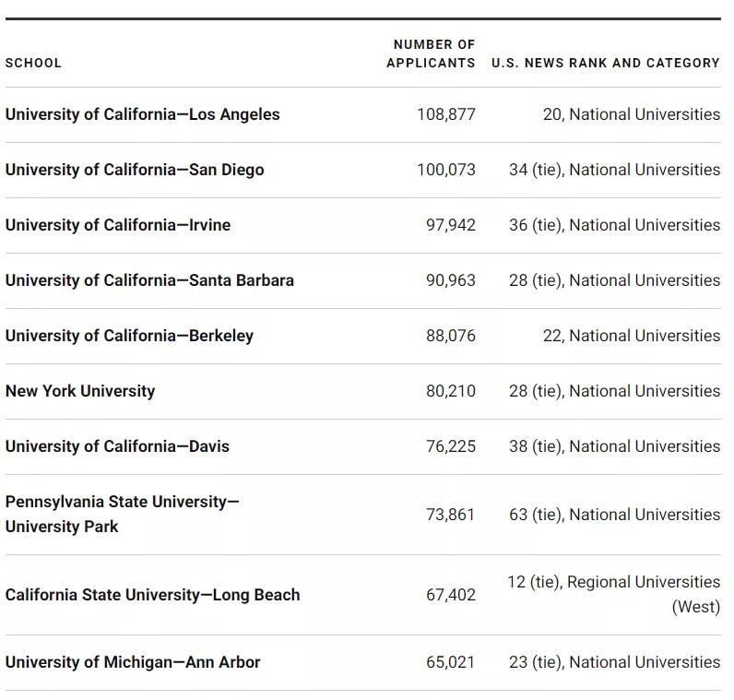Select the 108,877 applicants cell
Viewport: 734px width, 700px height.
pos(446,114)
